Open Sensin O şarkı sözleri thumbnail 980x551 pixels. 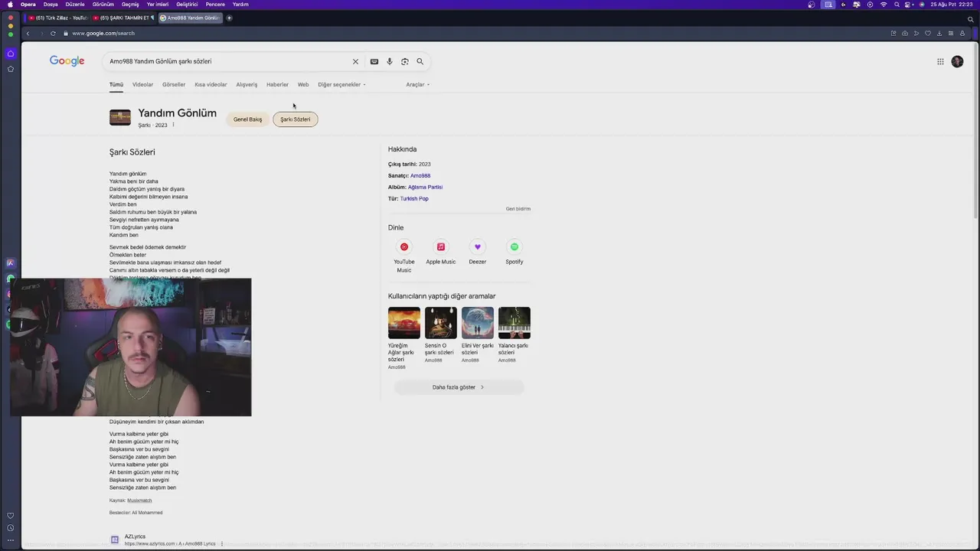coord(441,323)
